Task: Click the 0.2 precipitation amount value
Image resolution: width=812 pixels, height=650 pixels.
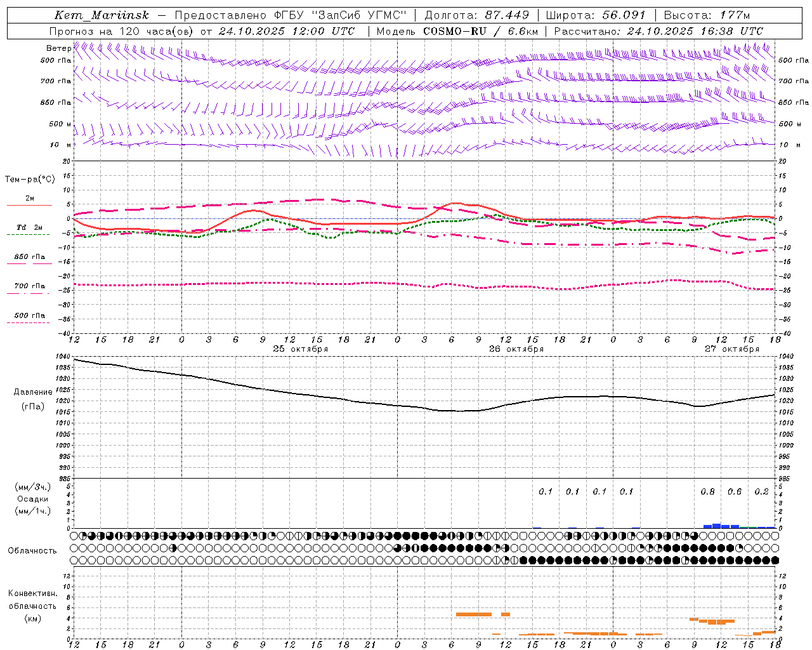Action: pos(761,492)
